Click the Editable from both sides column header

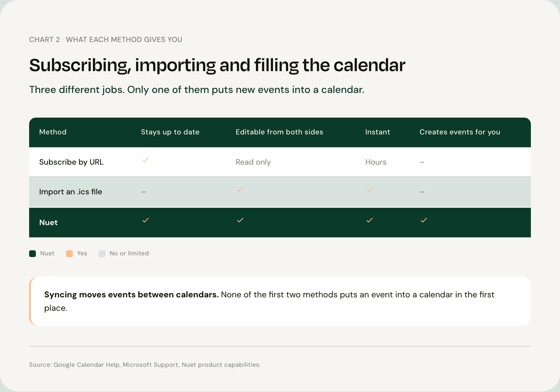click(279, 132)
